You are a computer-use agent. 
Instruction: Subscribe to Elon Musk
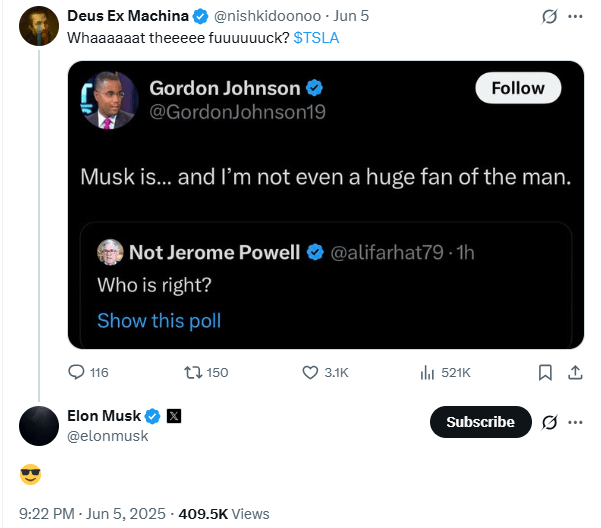480,422
